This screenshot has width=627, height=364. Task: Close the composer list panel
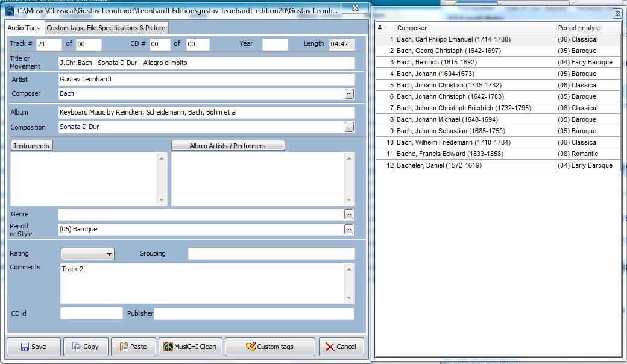[617, 13]
